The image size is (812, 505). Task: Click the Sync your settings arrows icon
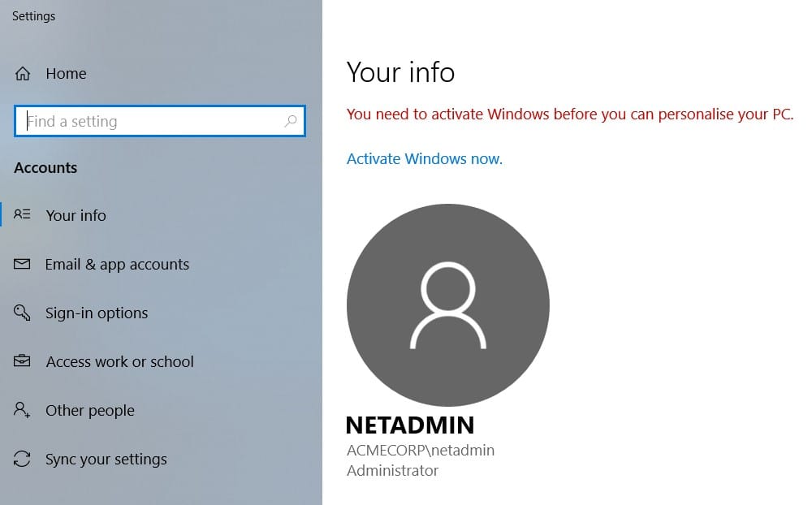tap(22, 459)
